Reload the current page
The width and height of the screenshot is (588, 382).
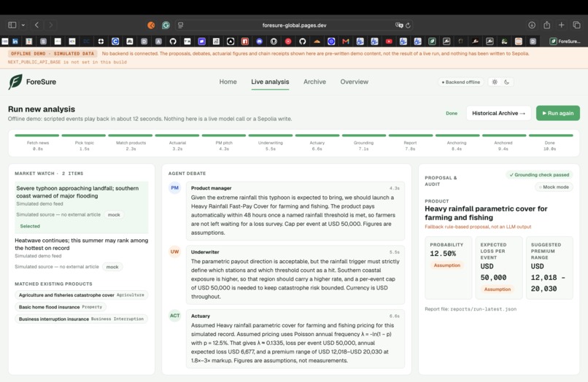(x=408, y=25)
